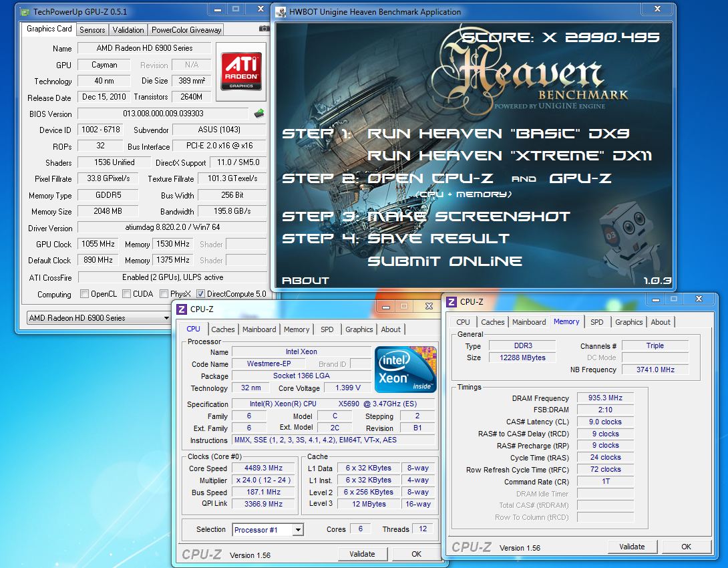Open About in the Heaven benchmark app
The image size is (728, 568).
click(x=305, y=281)
